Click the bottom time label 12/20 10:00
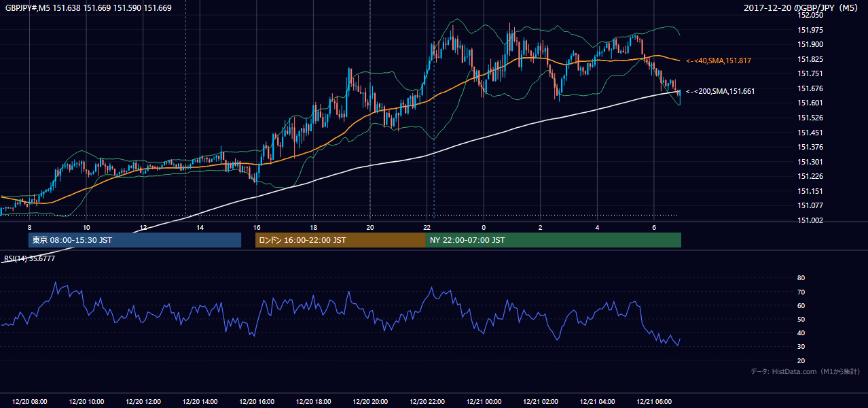The width and height of the screenshot is (868, 408). coord(86,402)
